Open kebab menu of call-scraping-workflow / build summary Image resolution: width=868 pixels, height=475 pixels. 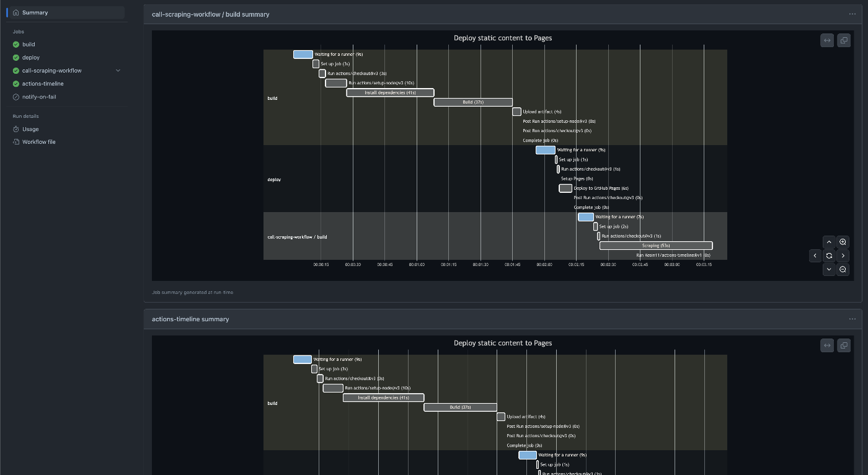coord(852,14)
